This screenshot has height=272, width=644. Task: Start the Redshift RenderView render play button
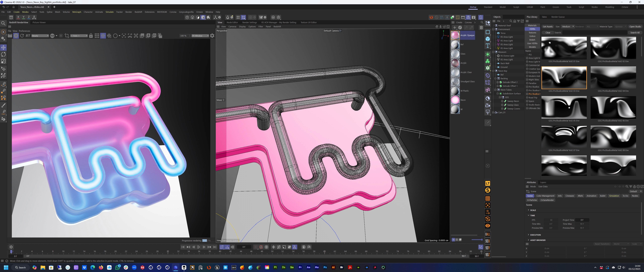(16, 36)
